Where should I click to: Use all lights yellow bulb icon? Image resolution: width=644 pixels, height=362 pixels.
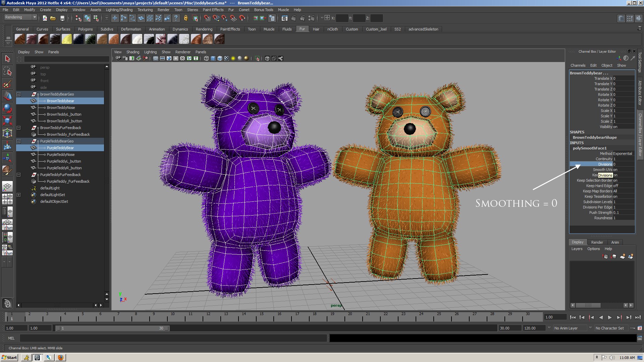(x=233, y=58)
